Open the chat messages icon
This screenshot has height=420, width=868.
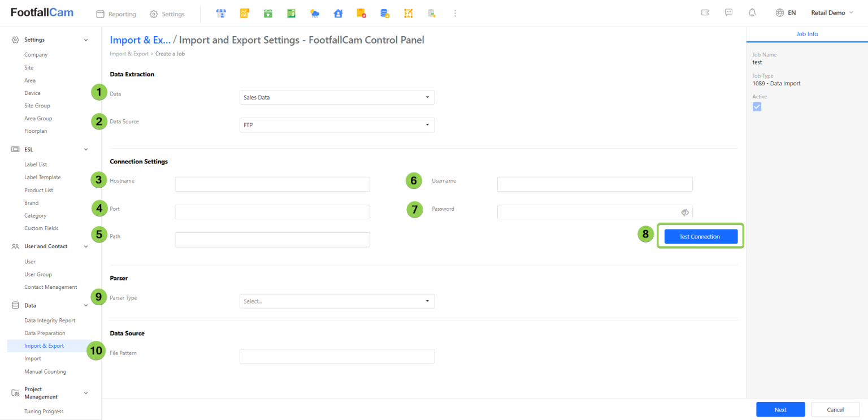click(729, 13)
